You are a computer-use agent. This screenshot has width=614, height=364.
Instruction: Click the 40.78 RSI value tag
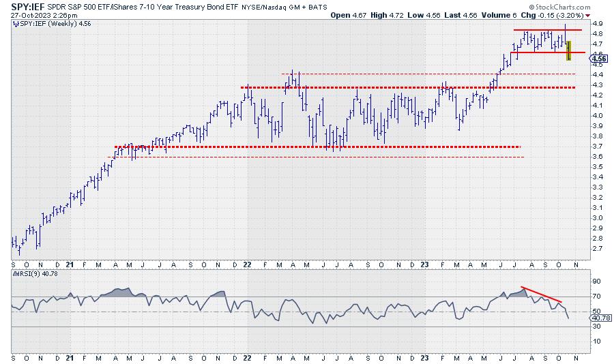[x=600, y=318]
